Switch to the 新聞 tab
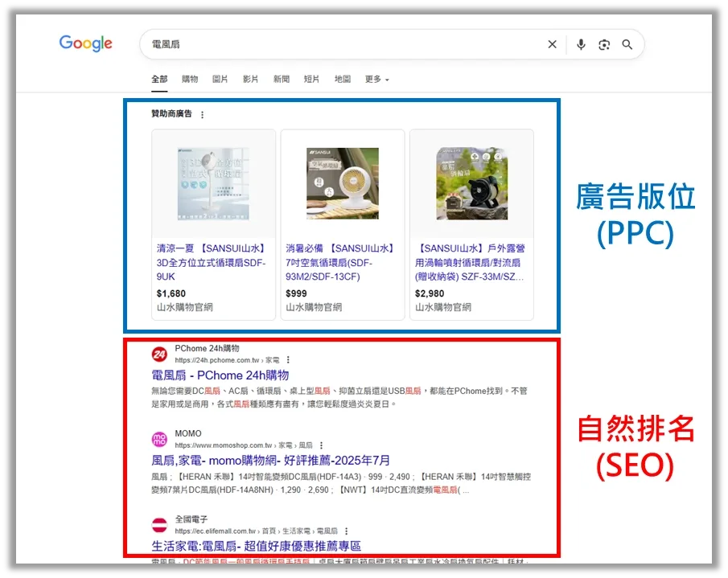The image size is (728, 578). [x=282, y=80]
